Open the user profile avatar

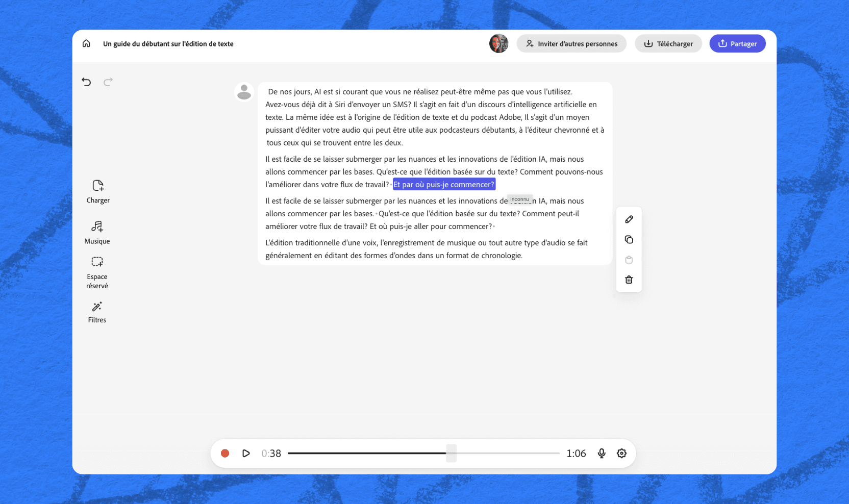pyautogui.click(x=498, y=44)
